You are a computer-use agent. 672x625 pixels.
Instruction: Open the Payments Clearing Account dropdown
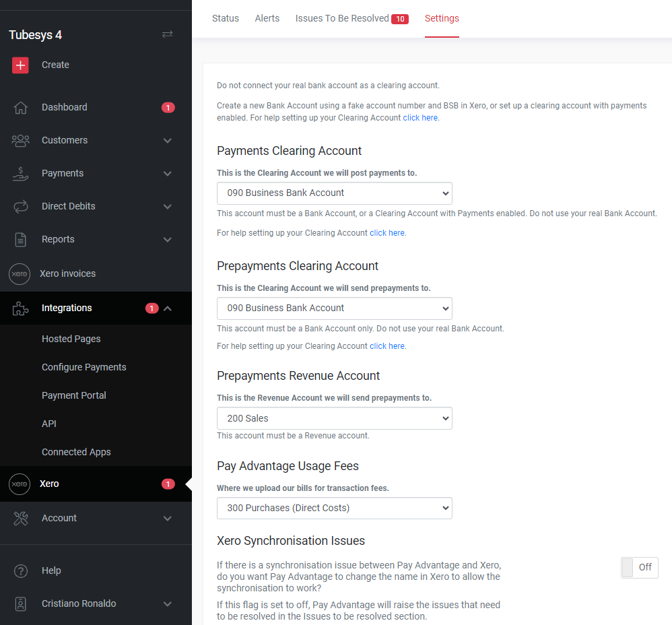(334, 193)
